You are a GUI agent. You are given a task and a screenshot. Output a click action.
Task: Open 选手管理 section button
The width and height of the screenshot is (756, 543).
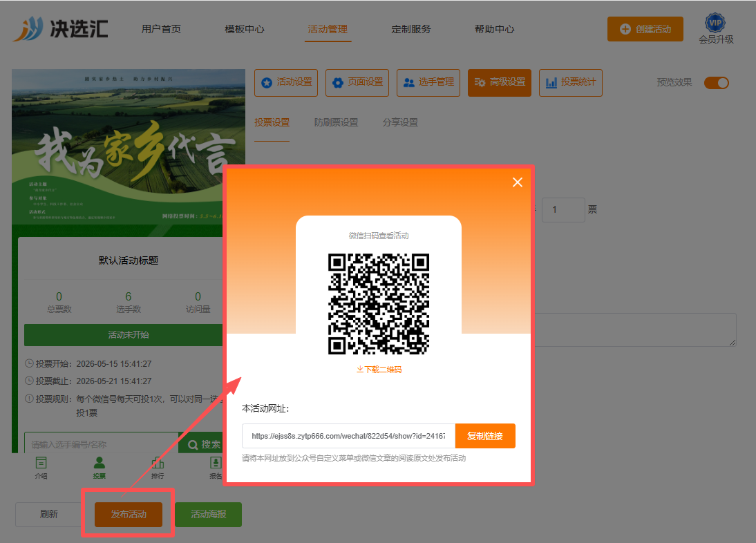pos(428,83)
